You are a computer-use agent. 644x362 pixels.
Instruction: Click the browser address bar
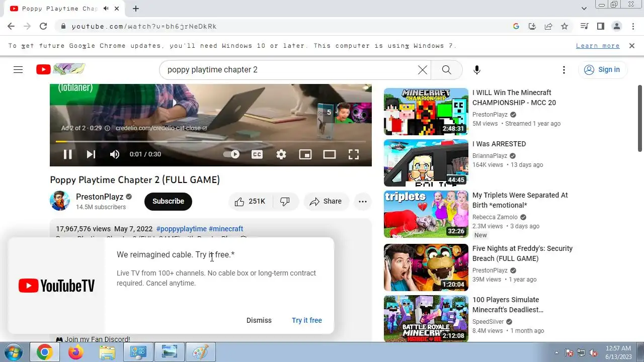pyautogui.click(x=282, y=26)
